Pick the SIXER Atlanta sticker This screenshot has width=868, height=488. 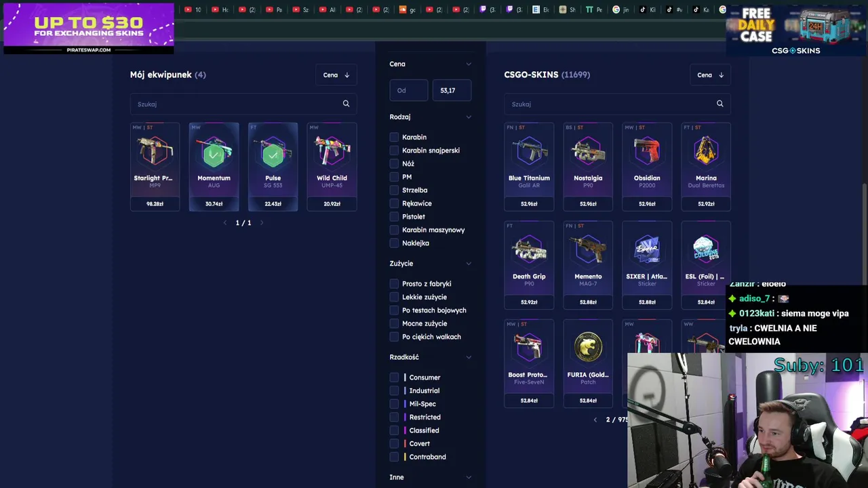647,265
